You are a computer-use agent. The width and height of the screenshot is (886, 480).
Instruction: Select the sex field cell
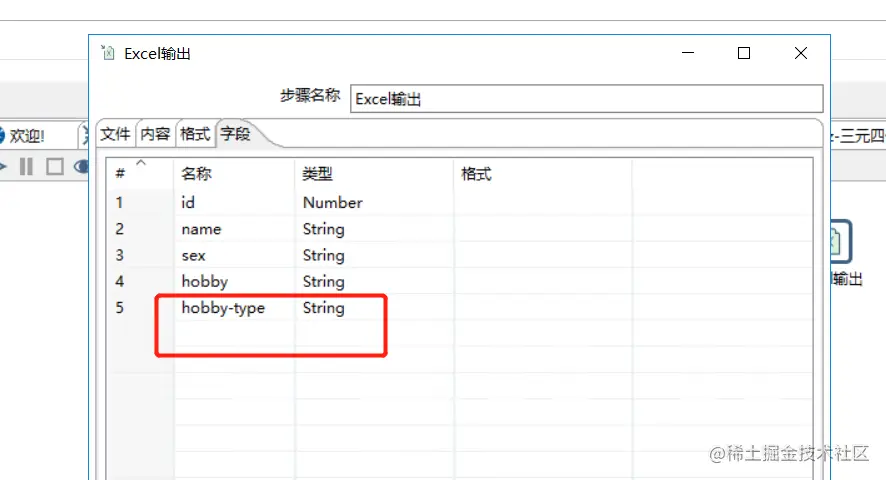click(234, 255)
